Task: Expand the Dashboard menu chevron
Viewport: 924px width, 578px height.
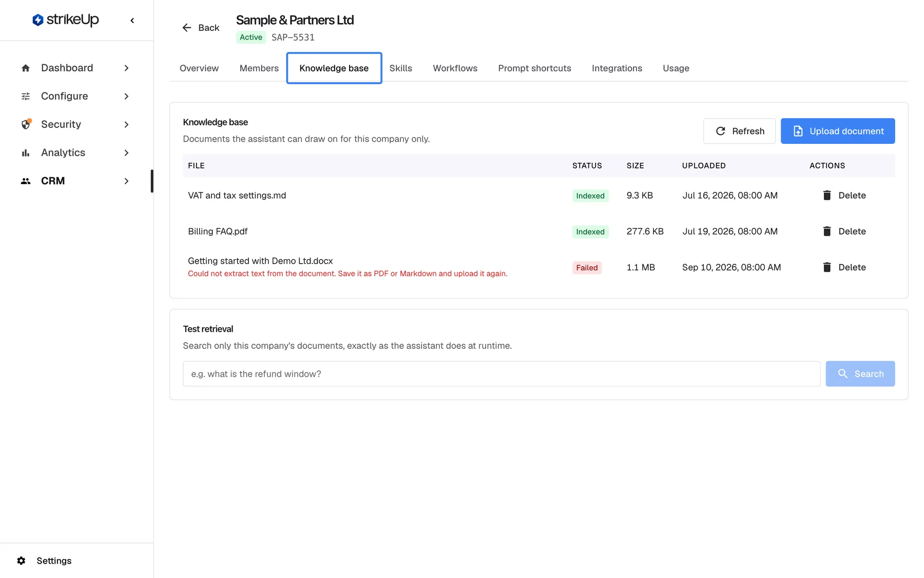Action: pos(126,68)
